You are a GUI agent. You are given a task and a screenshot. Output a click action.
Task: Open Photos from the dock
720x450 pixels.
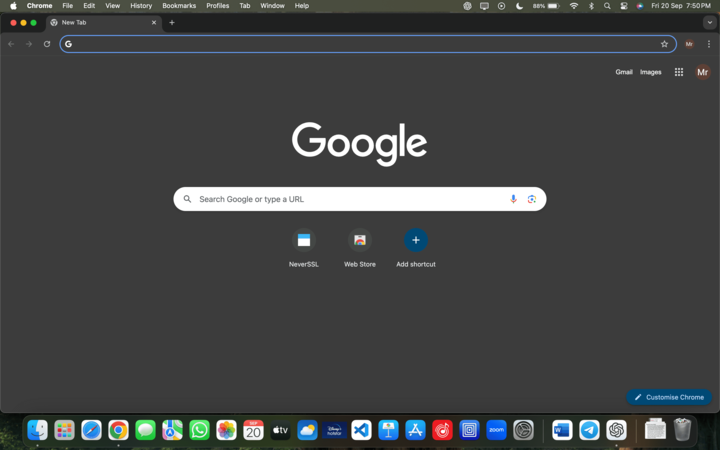coord(226,430)
